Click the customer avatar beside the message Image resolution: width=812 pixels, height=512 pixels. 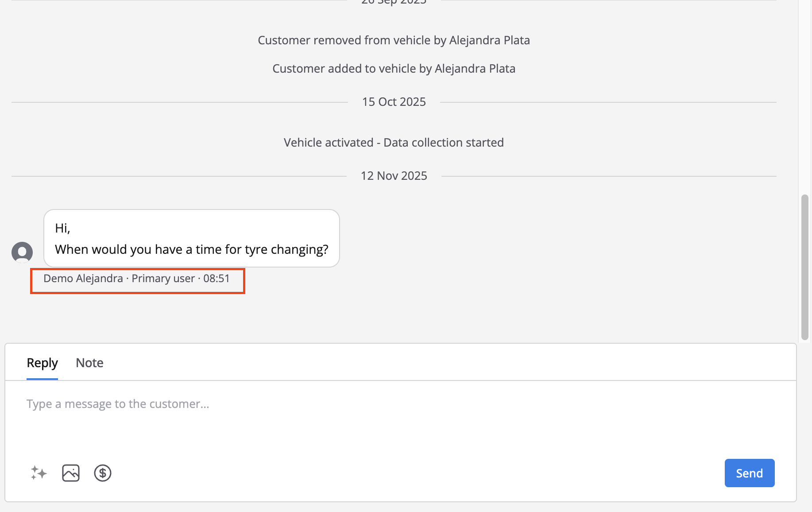(x=22, y=252)
